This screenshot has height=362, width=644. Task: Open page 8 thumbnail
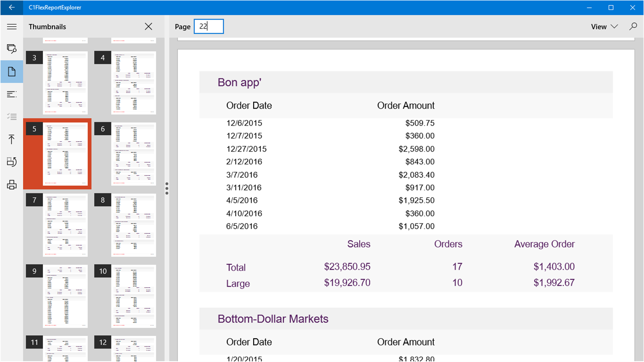pyautogui.click(x=133, y=225)
